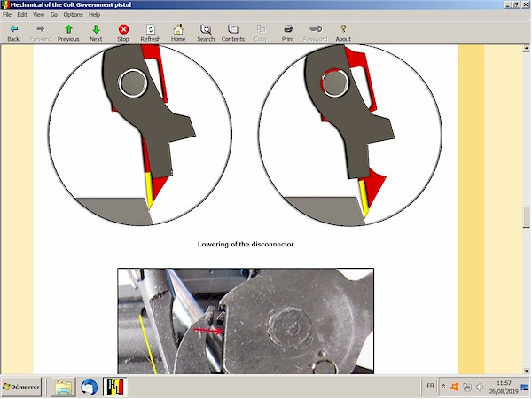Click the vertical scrollbar thumb
The height and width of the screenshot is (399, 532).
click(x=526, y=217)
